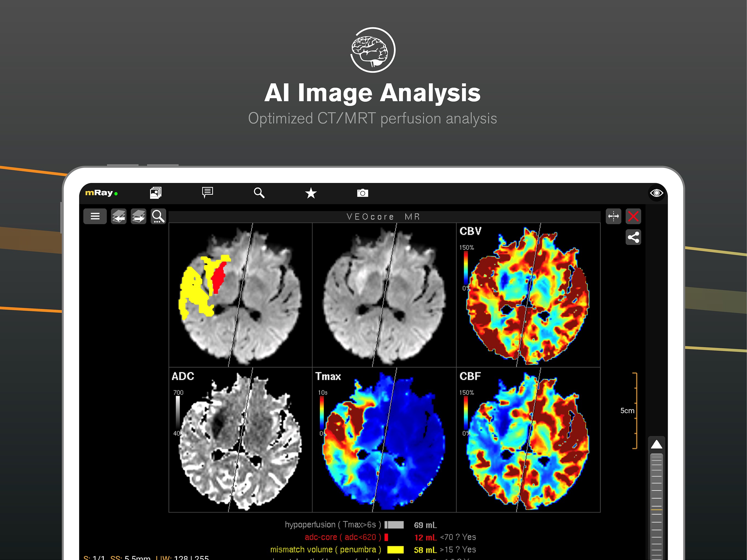Select the search tool in top bar

click(259, 192)
